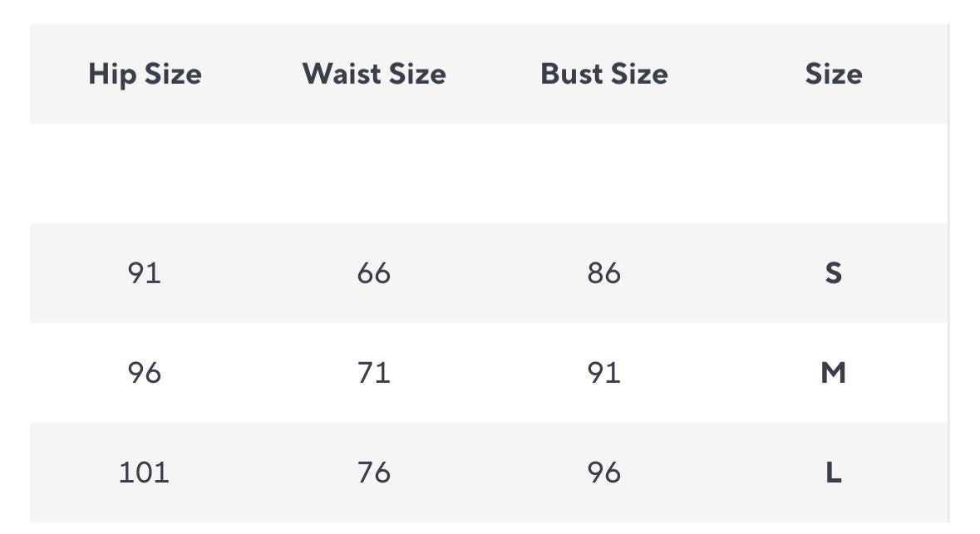The width and height of the screenshot is (980, 534).
Task: Click hip value 101
Action: click(x=145, y=473)
